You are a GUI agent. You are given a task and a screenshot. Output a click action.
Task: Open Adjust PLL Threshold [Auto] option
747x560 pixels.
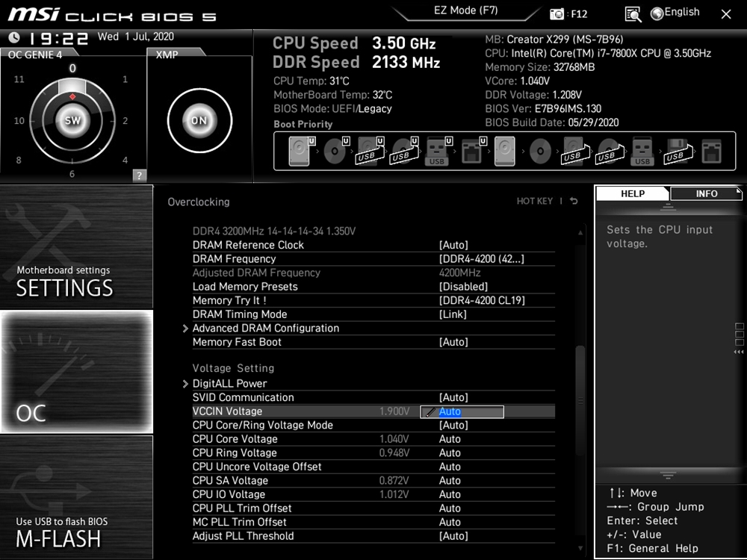tap(453, 535)
